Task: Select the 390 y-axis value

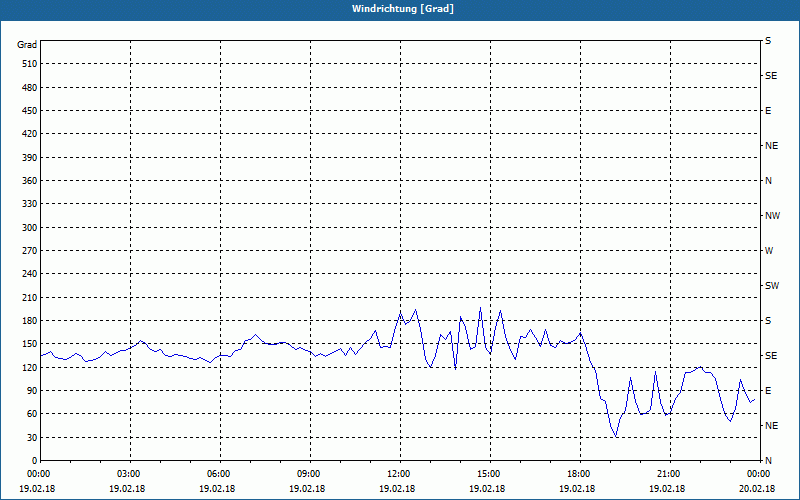Action: click(30, 158)
